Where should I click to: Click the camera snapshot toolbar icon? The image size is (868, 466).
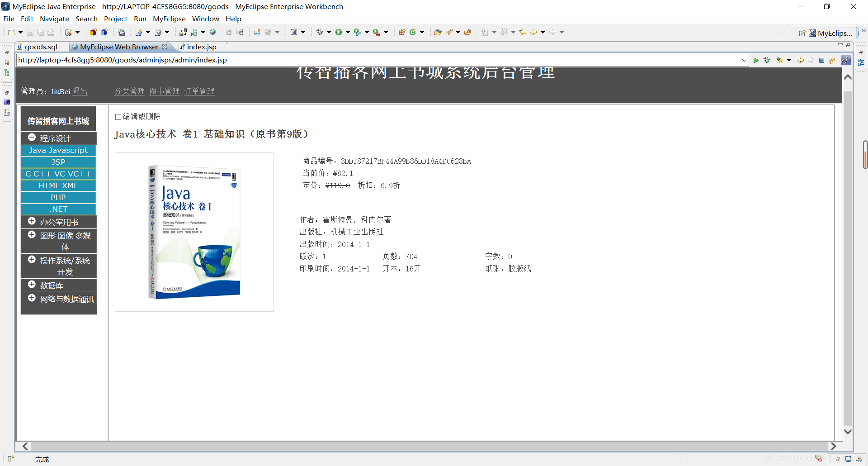(x=294, y=32)
